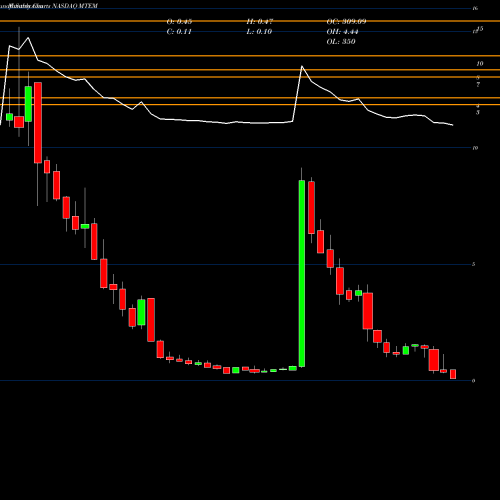
Task: Click the 'OH: 4.44' reading
Action: pyautogui.click(x=342, y=32)
